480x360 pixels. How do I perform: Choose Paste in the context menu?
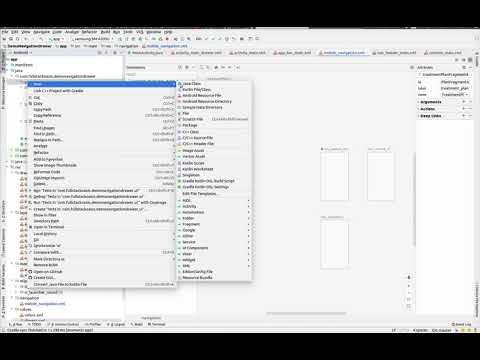(101, 121)
